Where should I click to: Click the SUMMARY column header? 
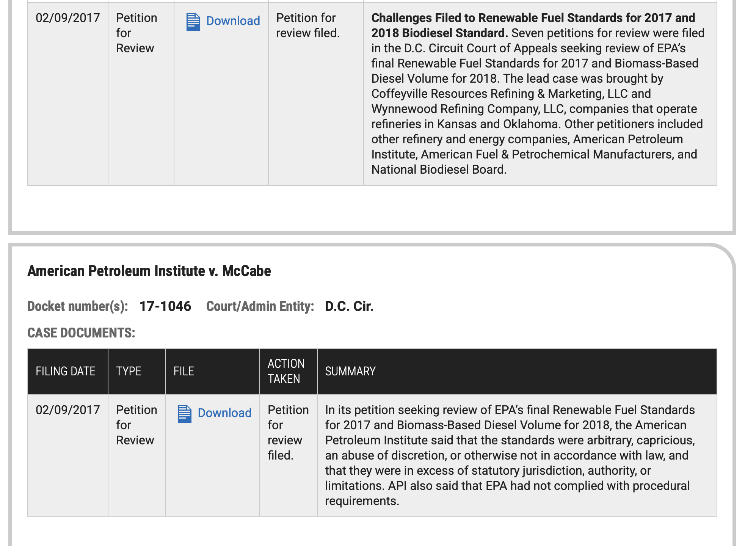350,371
